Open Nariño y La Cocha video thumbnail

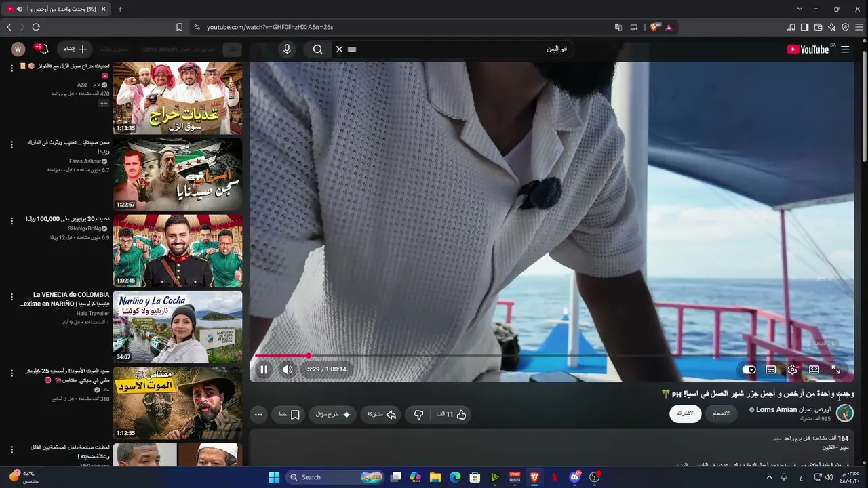[178, 327]
